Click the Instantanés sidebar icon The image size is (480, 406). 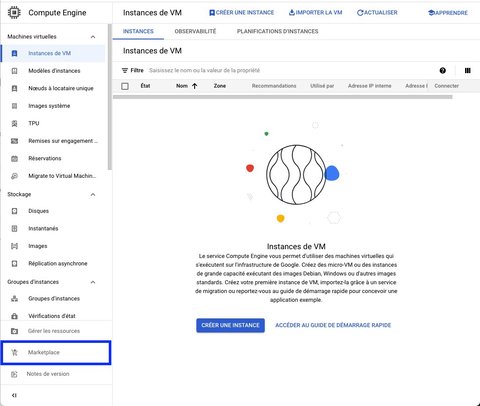pos(14,229)
